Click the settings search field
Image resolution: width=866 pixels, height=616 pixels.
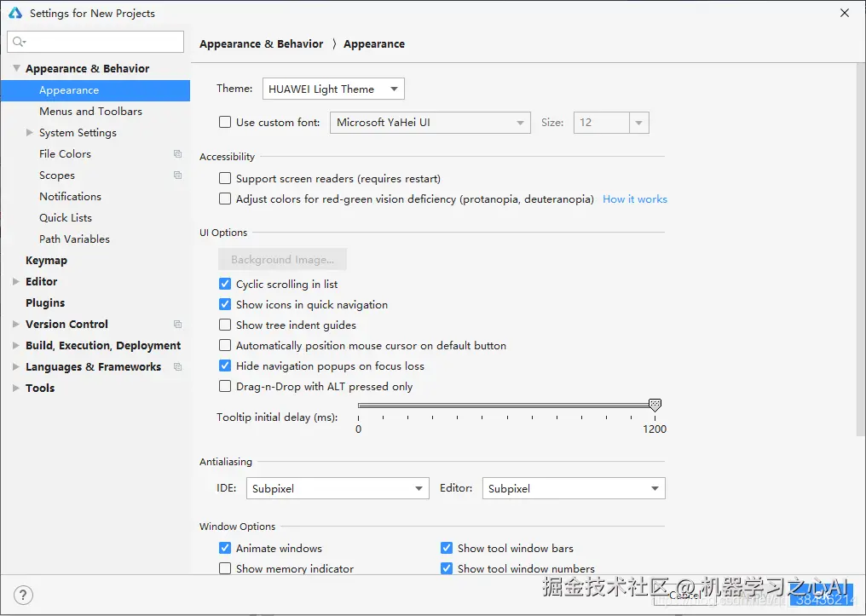(x=95, y=42)
